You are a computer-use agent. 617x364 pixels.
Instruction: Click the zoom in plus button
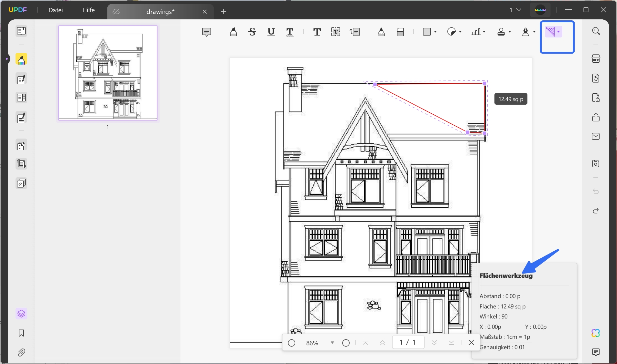tap(346, 343)
